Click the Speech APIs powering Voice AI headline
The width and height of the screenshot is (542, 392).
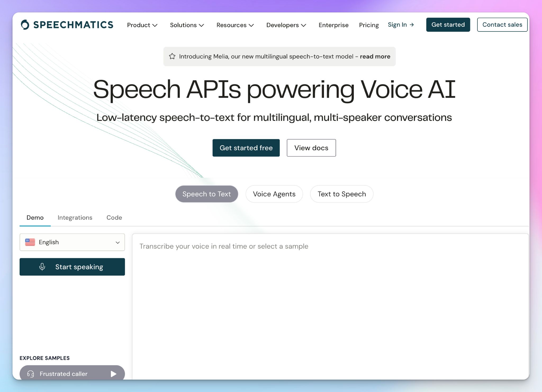(274, 90)
